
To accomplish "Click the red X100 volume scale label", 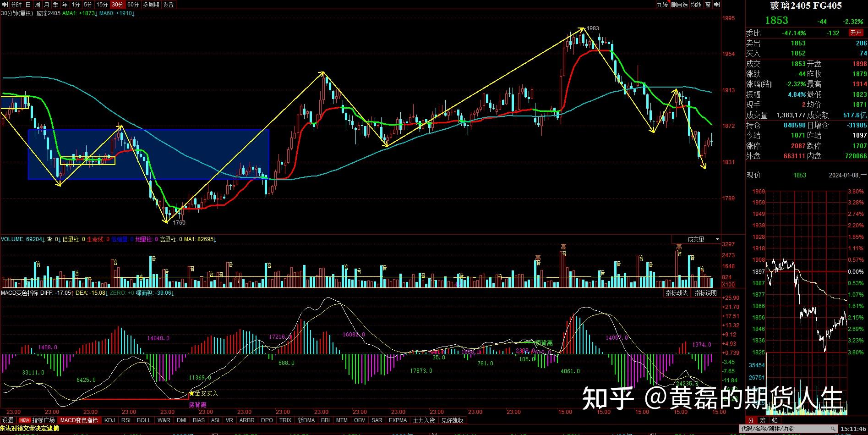I will [728, 285].
